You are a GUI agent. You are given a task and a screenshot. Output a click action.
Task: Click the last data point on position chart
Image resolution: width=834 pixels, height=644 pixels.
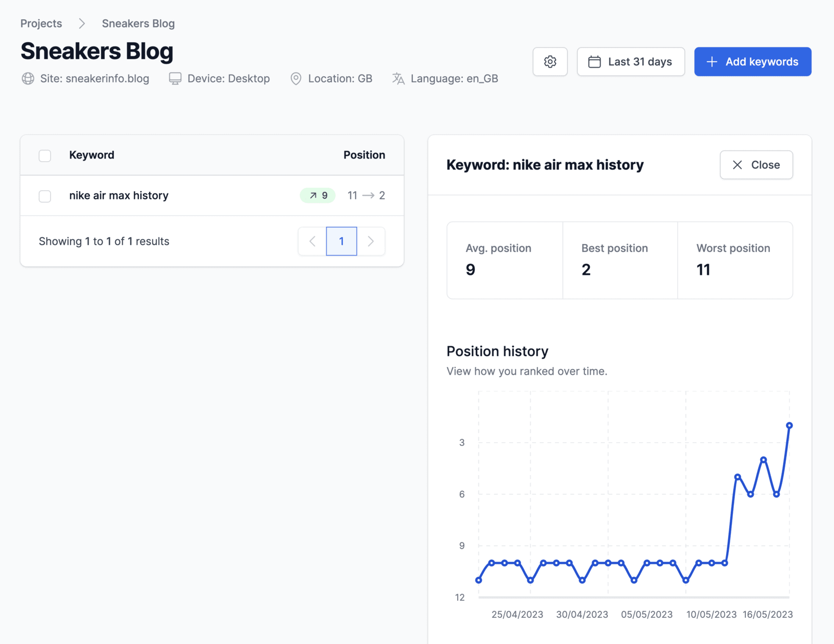pos(789,426)
